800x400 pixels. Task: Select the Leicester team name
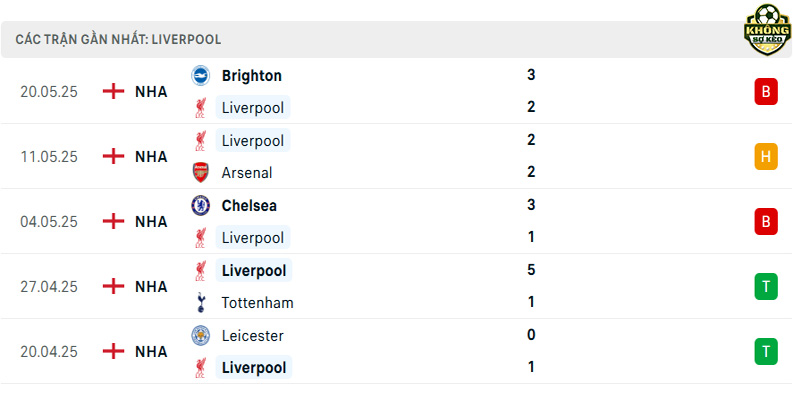click(253, 336)
